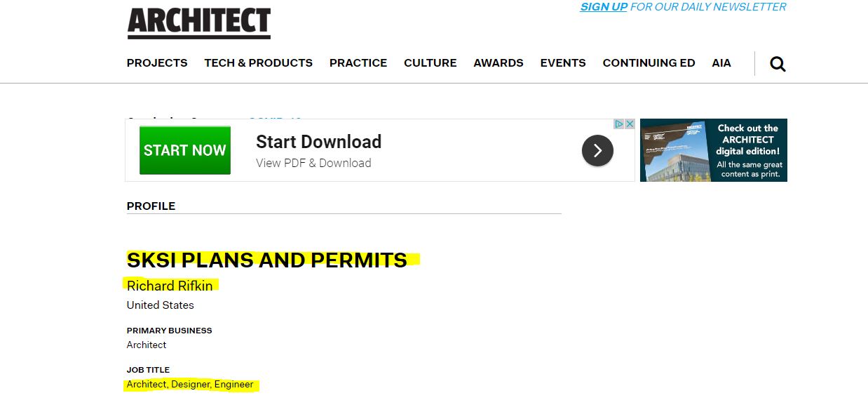This screenshot has width=868, height=412.
Task: Click SIGN UP newsletter link
Action: point(604,7)
